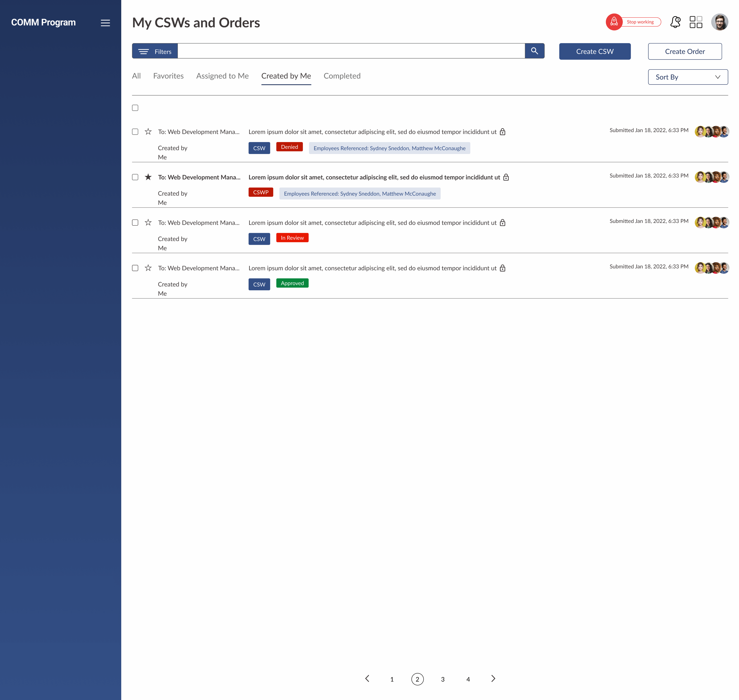Image resolution: width=739 pixels, height=700 pixels.
Task: Check the In Review row checkbox
Action: coord(135,223)
